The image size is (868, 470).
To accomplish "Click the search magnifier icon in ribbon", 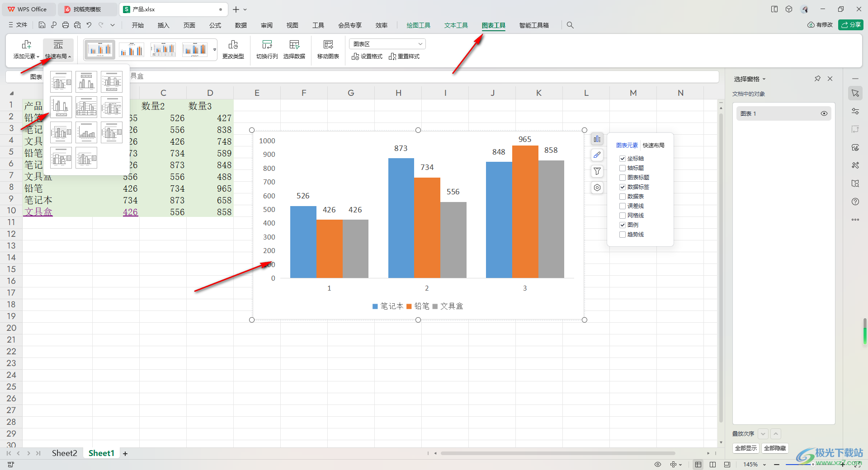I will [570, 25].
